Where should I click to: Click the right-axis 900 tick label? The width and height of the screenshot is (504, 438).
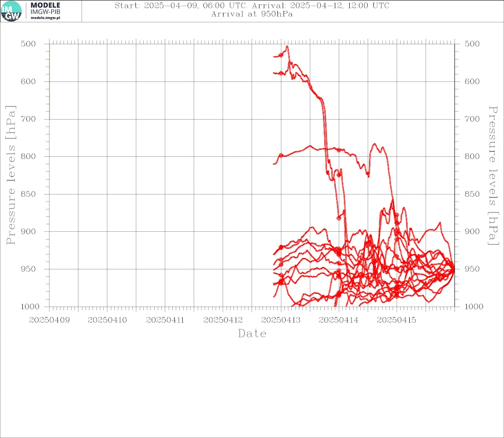(x=472, y=231)
